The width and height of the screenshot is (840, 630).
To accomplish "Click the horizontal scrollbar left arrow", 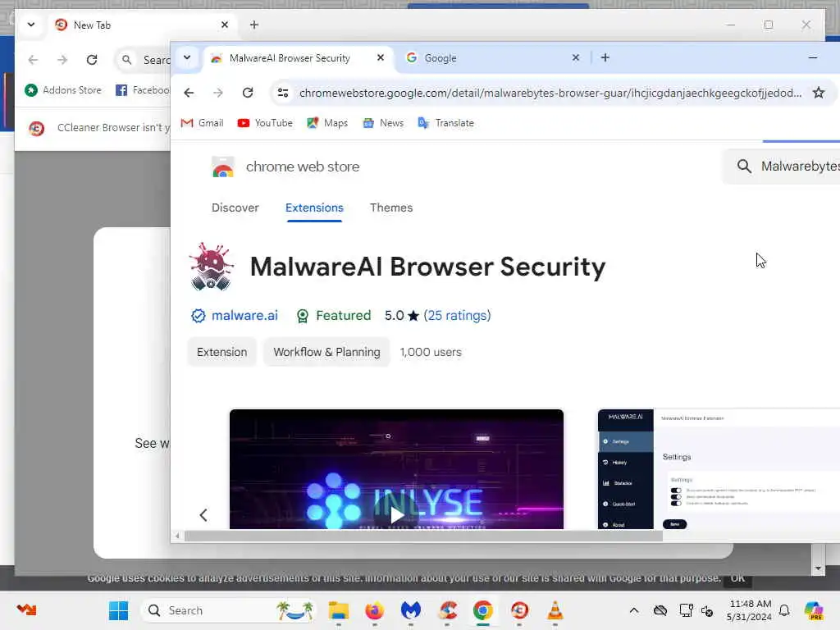I will [177, 536].
